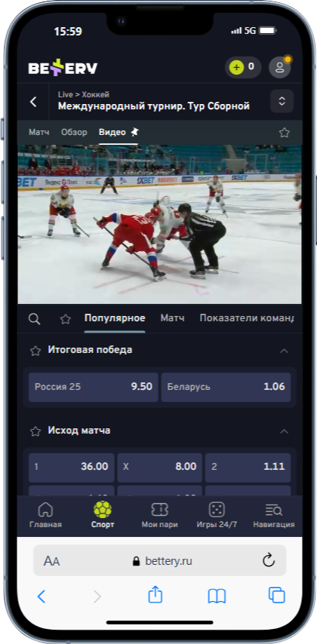Collapse the Итоговая победа section
Image resolution: width=317 pixels, height=644 pixels.
point(284,351)
